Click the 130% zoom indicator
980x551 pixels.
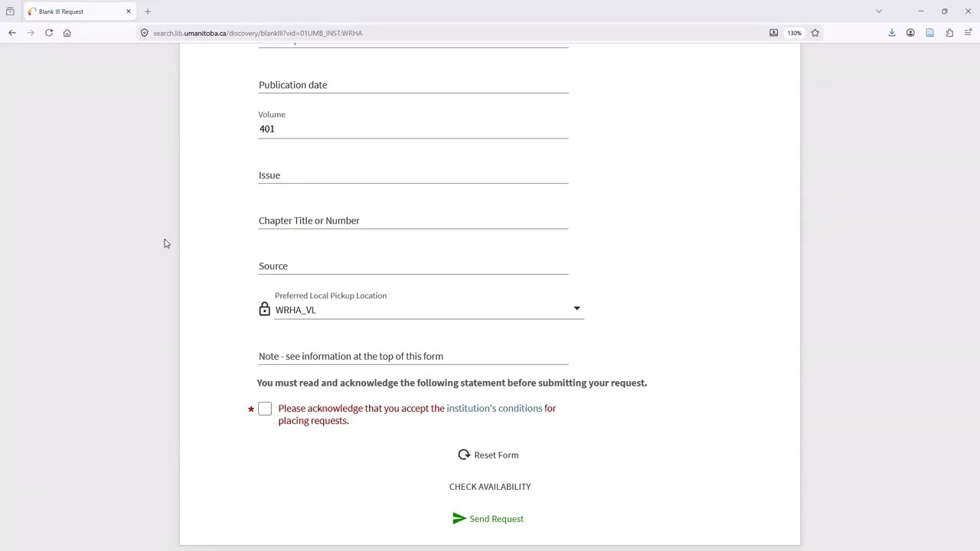pos(795,33)
